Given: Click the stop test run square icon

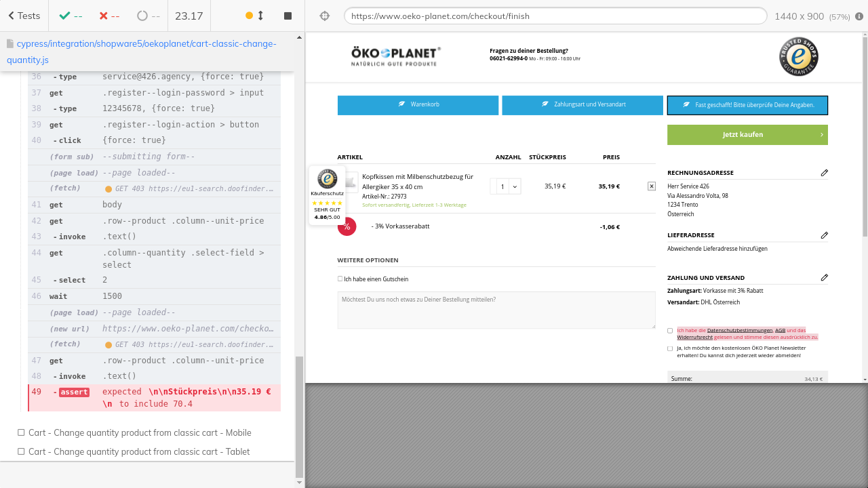Looking at the screenshot, I should point(288,16).
